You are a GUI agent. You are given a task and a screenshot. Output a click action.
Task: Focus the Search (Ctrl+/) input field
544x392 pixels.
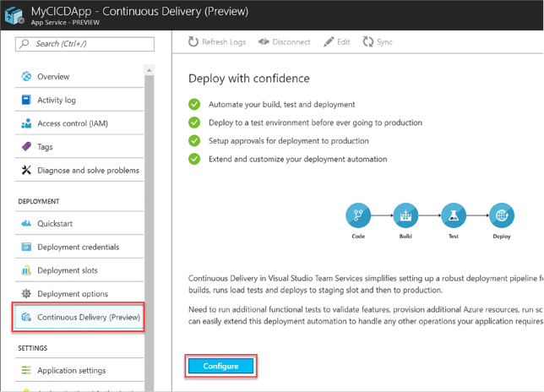(84, 44)
